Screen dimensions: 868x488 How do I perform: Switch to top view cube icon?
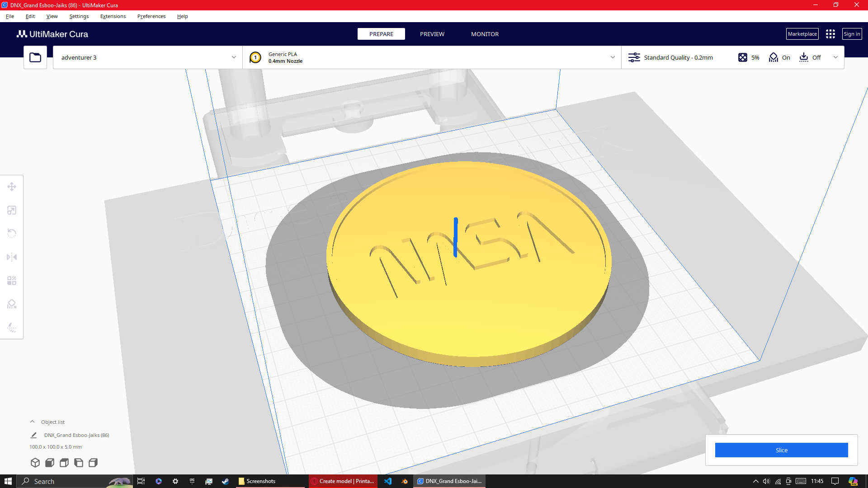[64, 463]
